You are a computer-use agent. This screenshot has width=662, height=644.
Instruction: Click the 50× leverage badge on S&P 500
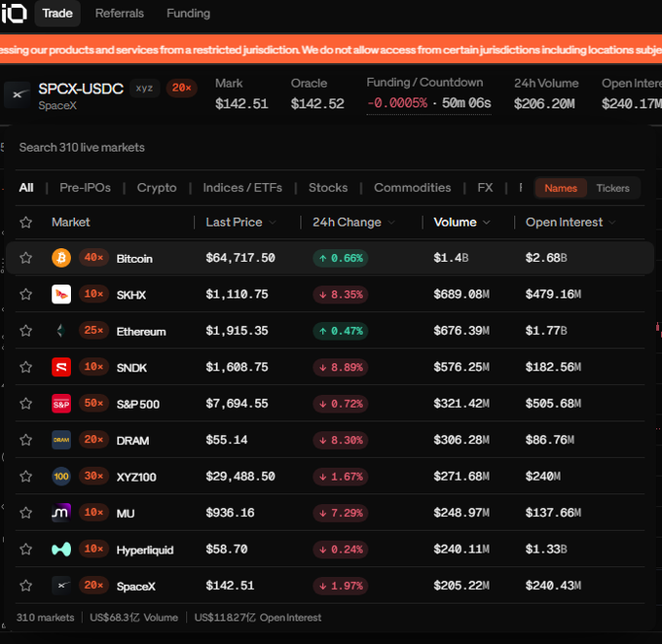pos(93,403)
